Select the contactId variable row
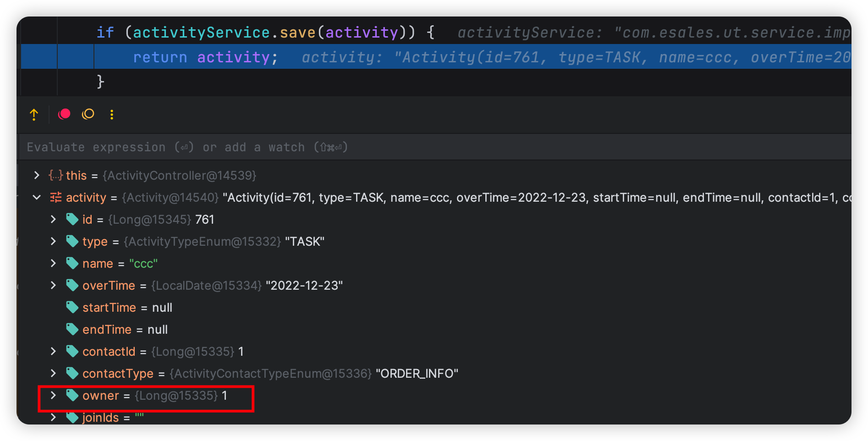This screenshot has height=441, width=868. (x=163, y=352)
